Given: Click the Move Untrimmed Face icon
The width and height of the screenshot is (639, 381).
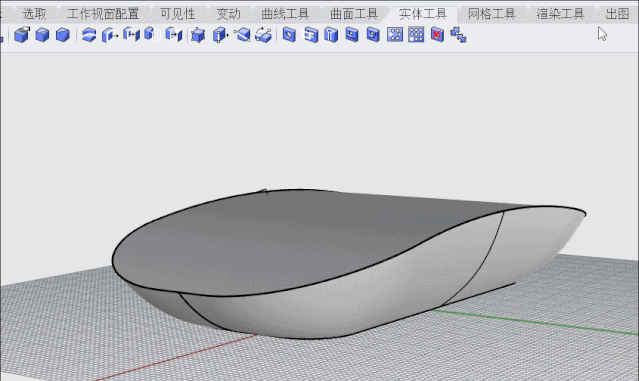Looking at the screenshot, I should click(174, 35).
